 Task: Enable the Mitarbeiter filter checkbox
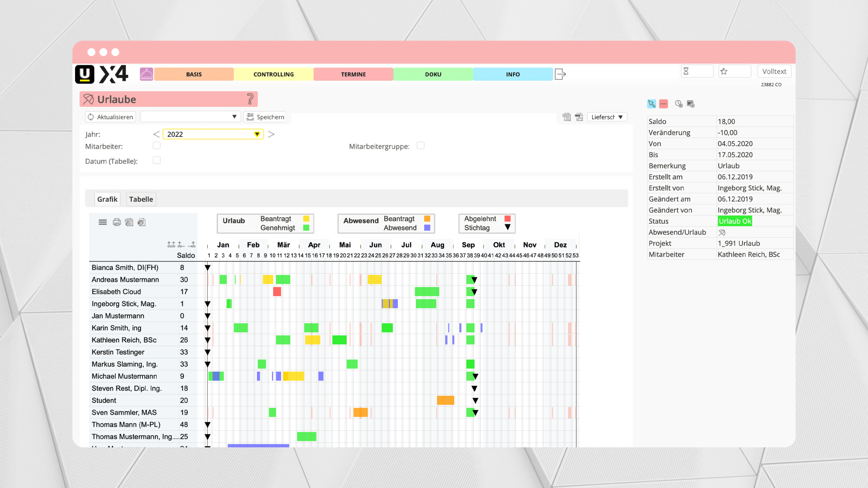[156, 146]
